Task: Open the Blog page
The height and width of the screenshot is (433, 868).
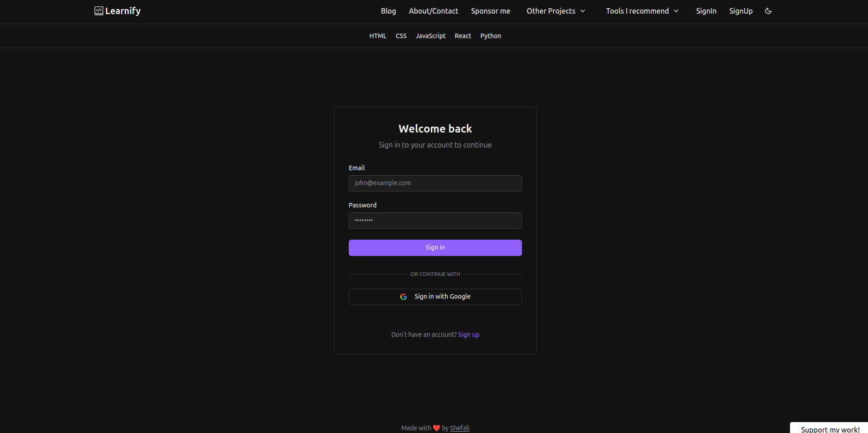Action: point(388,11)
